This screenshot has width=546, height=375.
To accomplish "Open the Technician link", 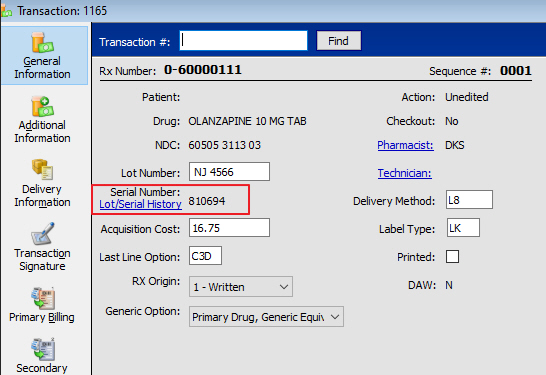I will 405,173.
